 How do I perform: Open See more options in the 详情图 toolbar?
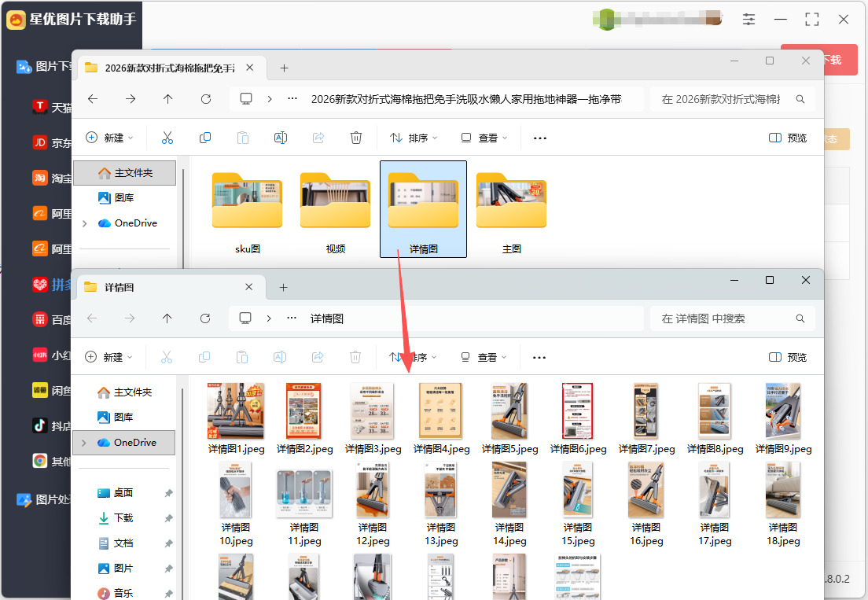[x=539, y=358]
